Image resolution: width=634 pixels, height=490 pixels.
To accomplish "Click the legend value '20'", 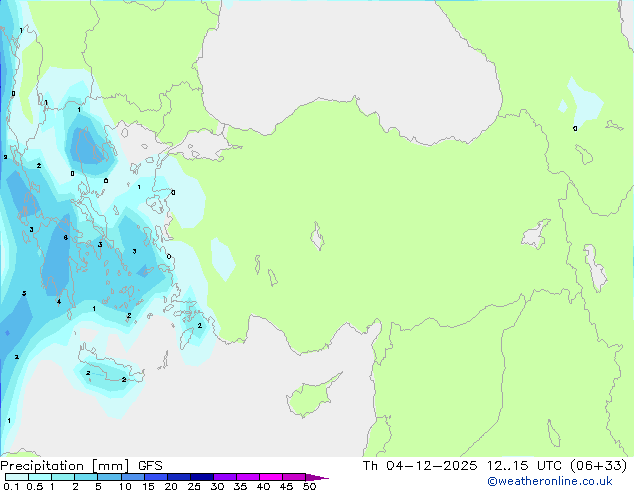I will (171, 486).
